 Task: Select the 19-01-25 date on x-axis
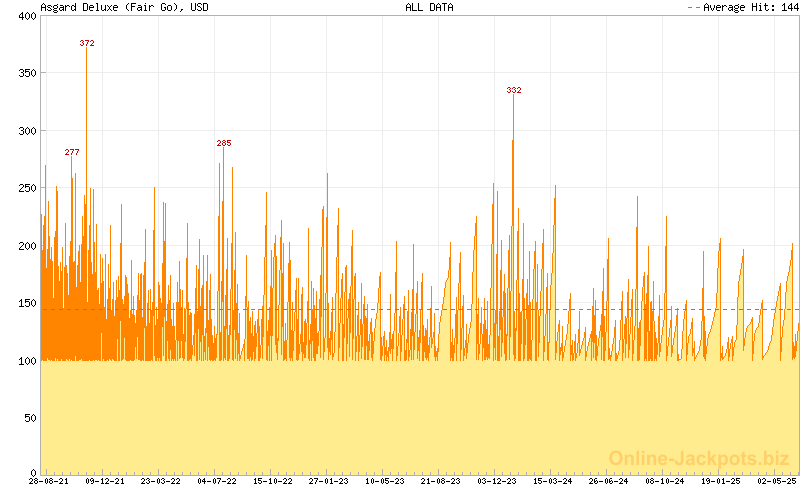(x=721, y=481)
